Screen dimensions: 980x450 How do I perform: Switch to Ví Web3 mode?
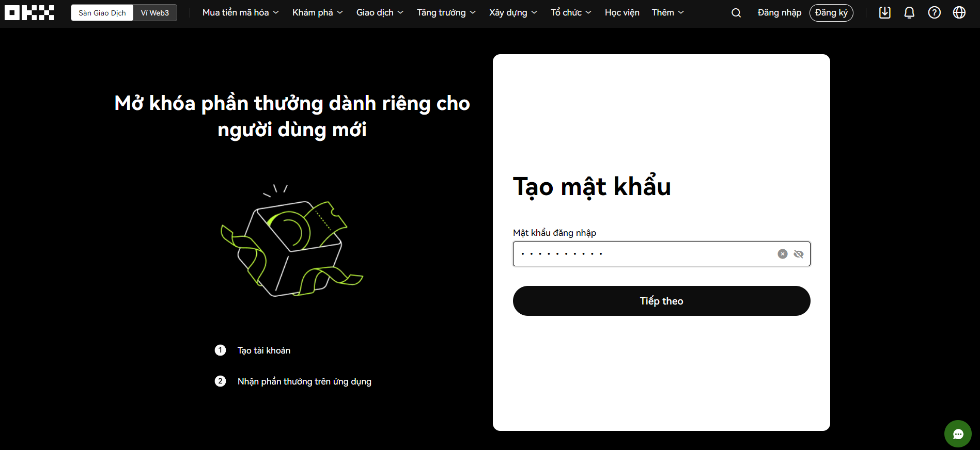coord(155,13)
